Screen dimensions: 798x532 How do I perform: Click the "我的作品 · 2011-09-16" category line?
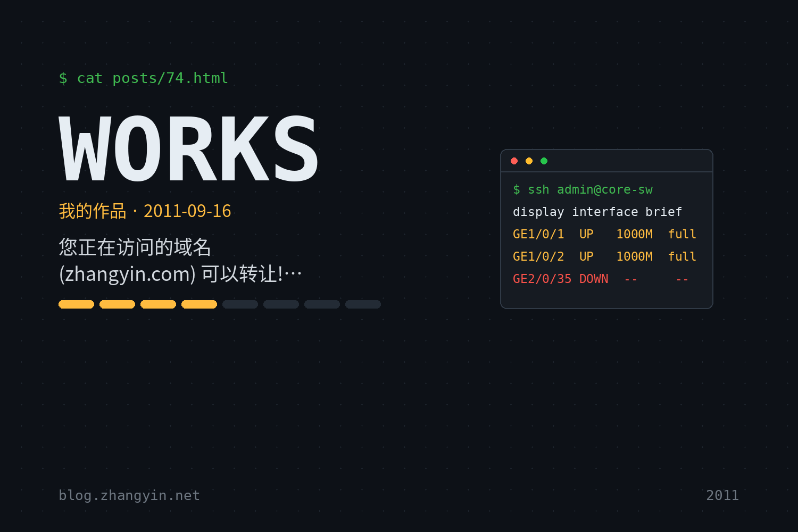pyautogui.click(x=145, y=211)
